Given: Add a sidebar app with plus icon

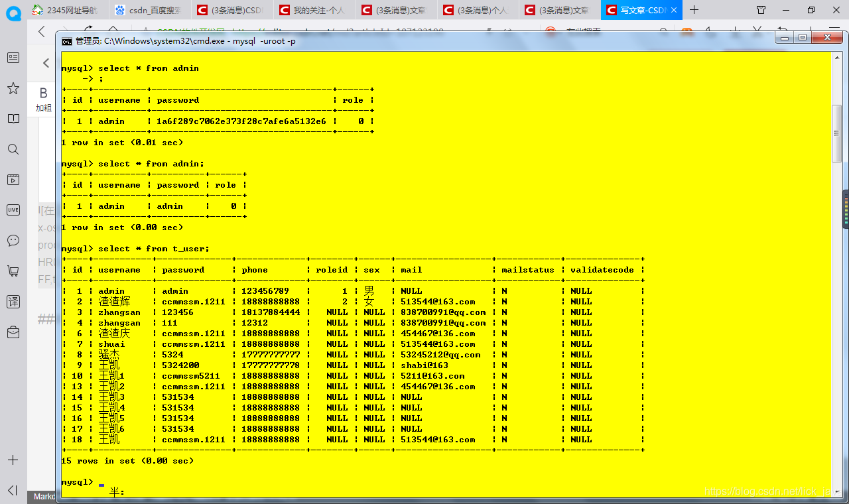Looking at the screenshot, I should (x=13, y=460).
